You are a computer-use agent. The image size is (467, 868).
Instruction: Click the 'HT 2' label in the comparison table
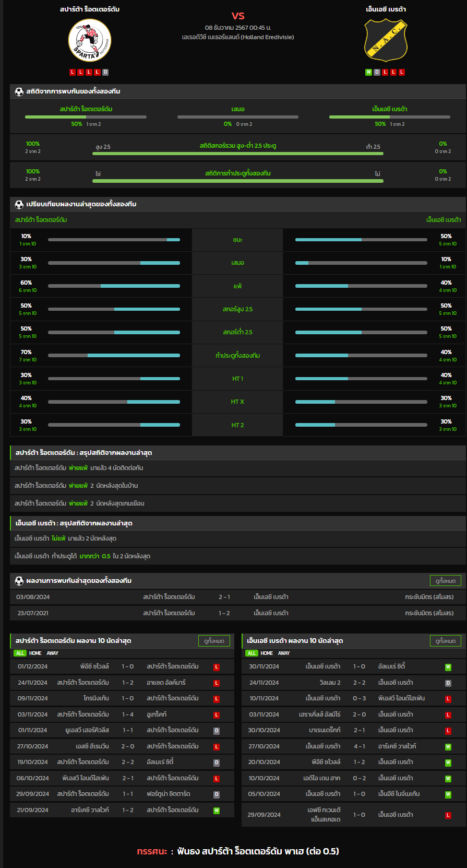tap(238, 425)
